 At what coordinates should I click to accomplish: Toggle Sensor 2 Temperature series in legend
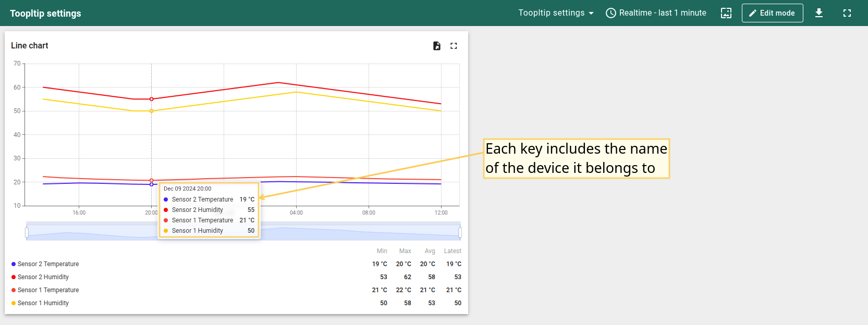[x=48, y=264]
